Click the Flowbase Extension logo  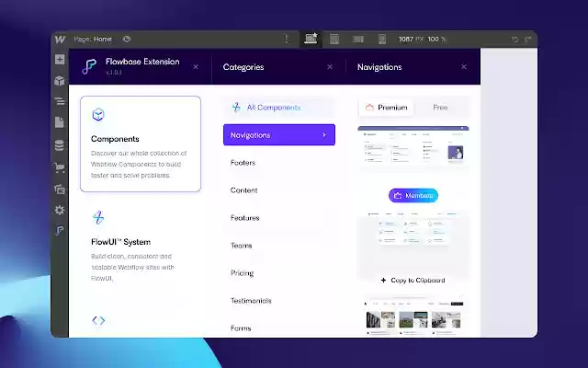click(x=89, y=66)
